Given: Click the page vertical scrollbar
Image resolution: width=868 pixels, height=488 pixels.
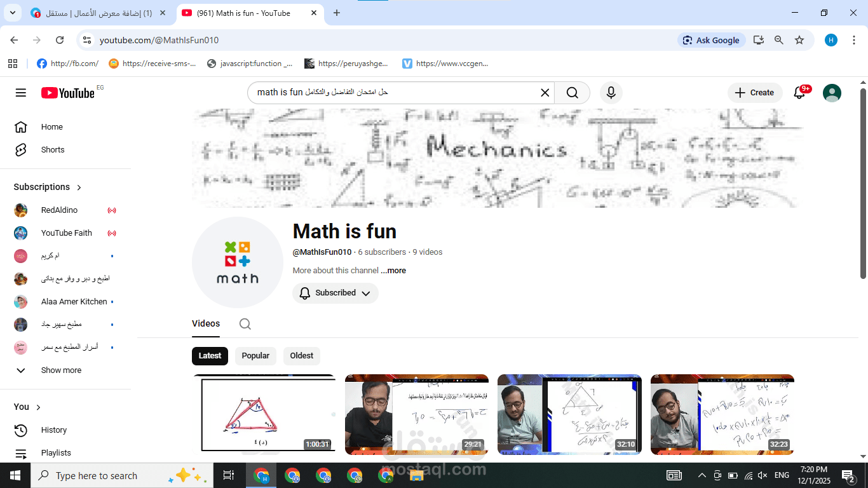Looking at the screenshot, I should [x=863, y=183].
